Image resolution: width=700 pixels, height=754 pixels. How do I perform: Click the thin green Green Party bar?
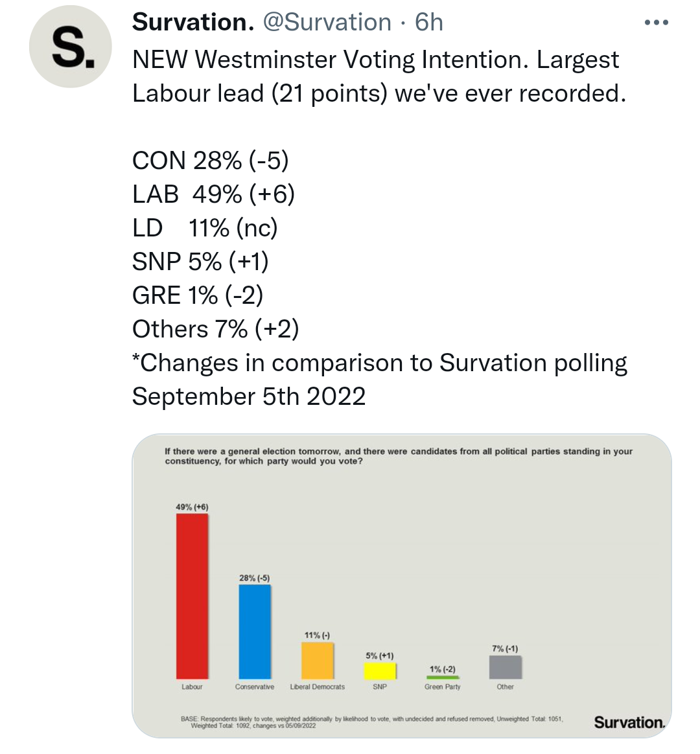click(443, 678)
